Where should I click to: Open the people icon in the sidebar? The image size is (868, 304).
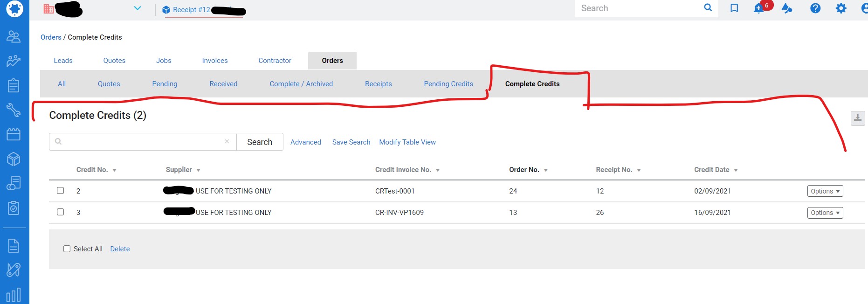(x=14, y=36)
